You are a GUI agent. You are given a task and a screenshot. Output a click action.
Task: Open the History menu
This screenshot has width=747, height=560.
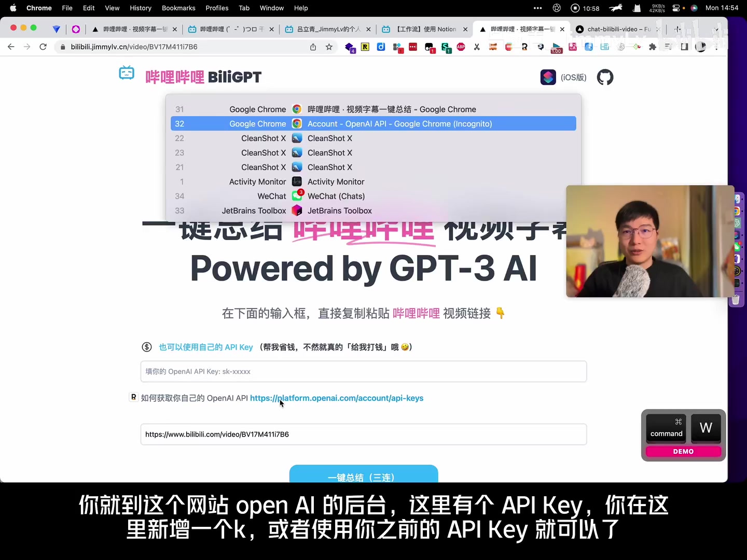[141, 8]
